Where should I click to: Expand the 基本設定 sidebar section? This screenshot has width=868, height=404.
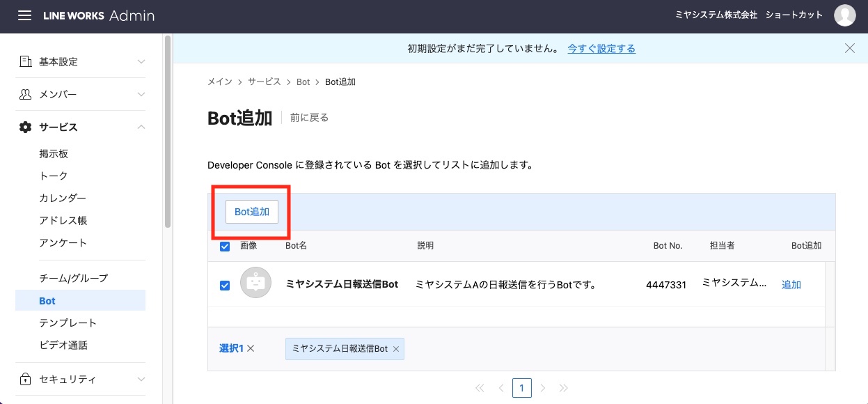click(x=83, y=61)
